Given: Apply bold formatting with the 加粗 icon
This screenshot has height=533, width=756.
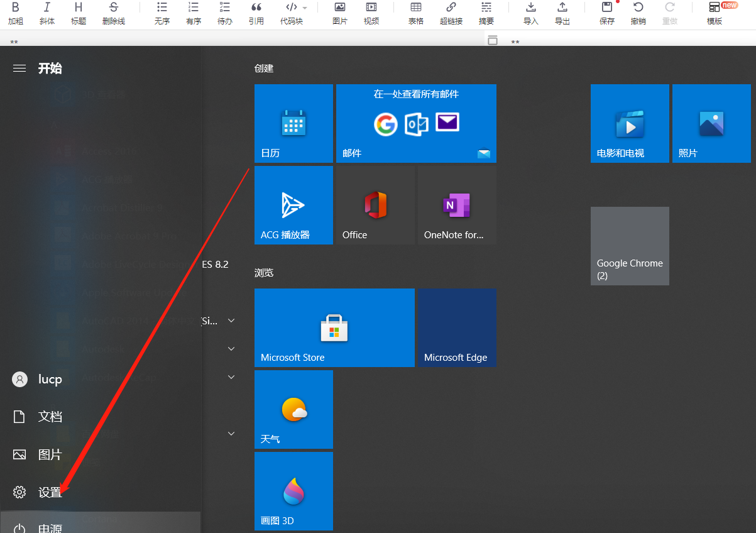Looking at the screenshot, I should 16,14.
